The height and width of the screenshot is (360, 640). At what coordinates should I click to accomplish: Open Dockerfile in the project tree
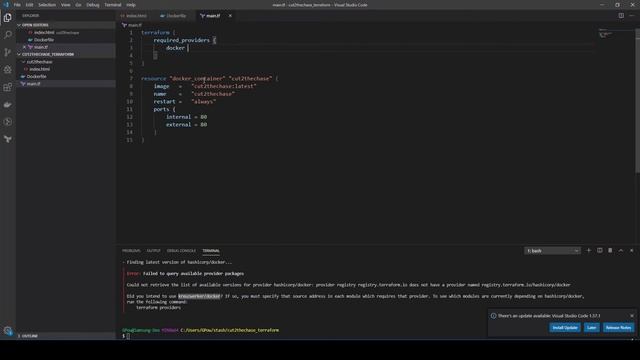pos(66,76)
